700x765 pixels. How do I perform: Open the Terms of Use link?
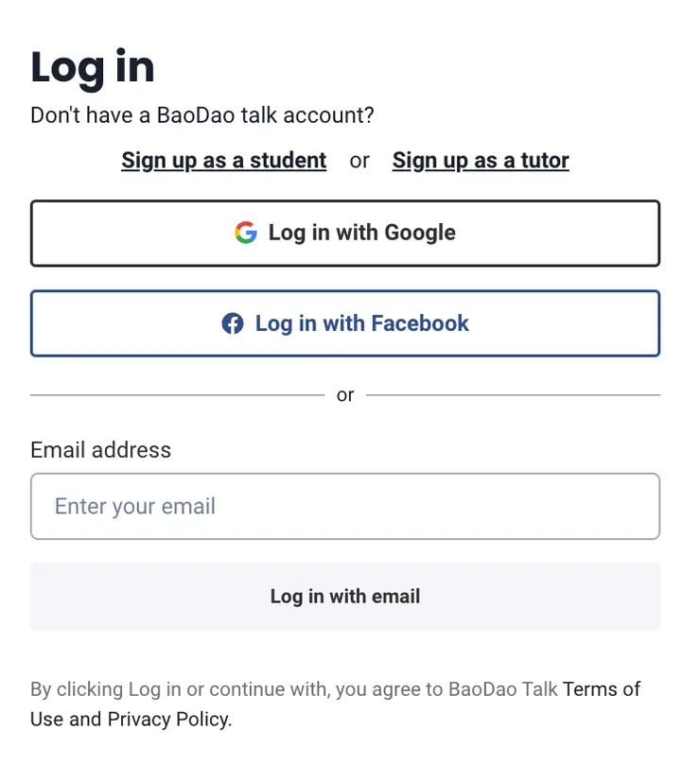tap(603, 689)
